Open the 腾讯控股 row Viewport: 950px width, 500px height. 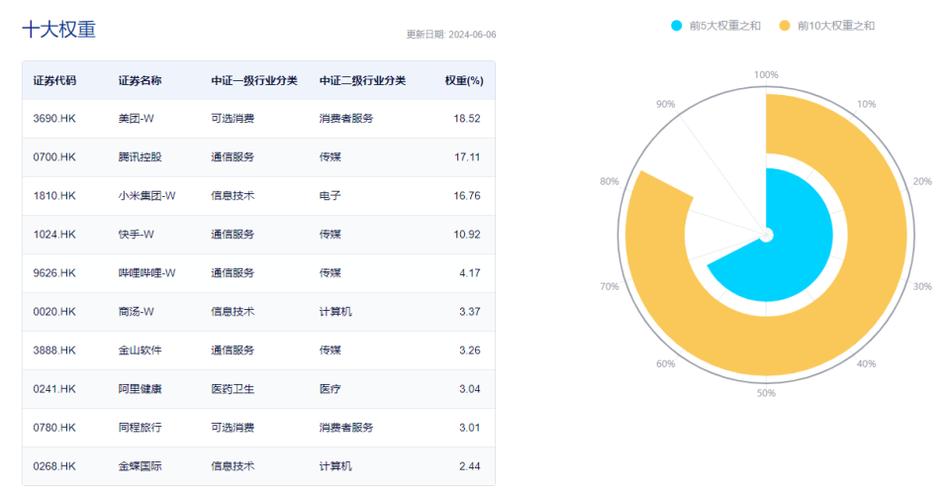point(259,157)
